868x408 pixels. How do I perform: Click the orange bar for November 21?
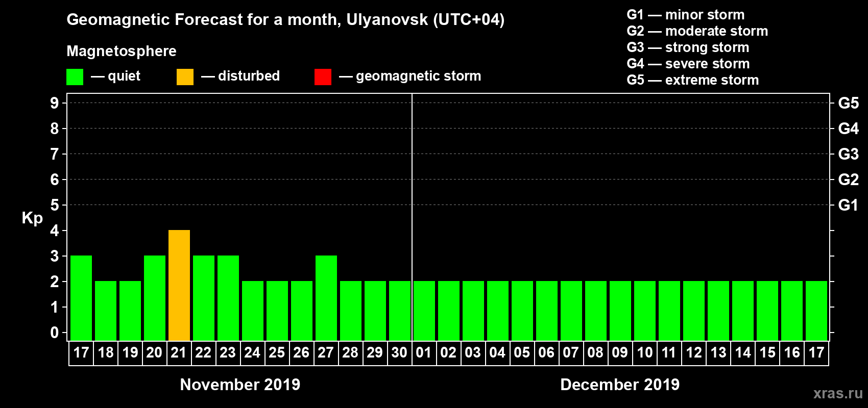coord(179,285)
